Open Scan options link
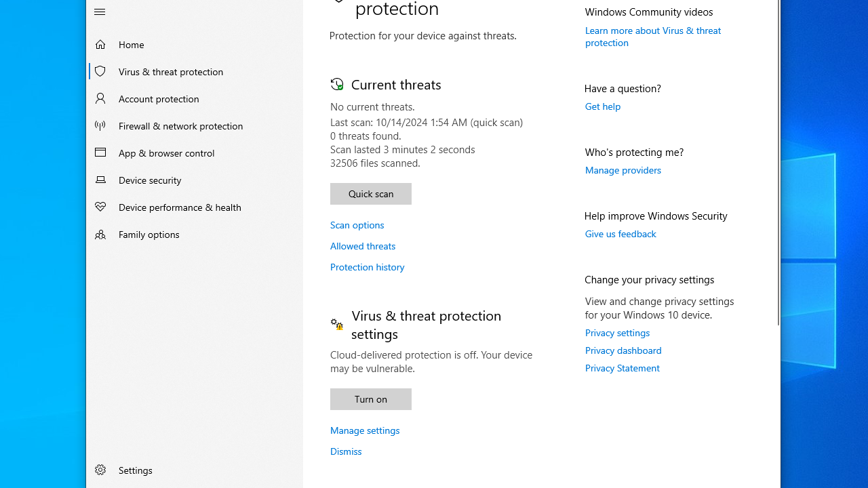The width and height of the screenshot is (868, 488). (357, 225)
